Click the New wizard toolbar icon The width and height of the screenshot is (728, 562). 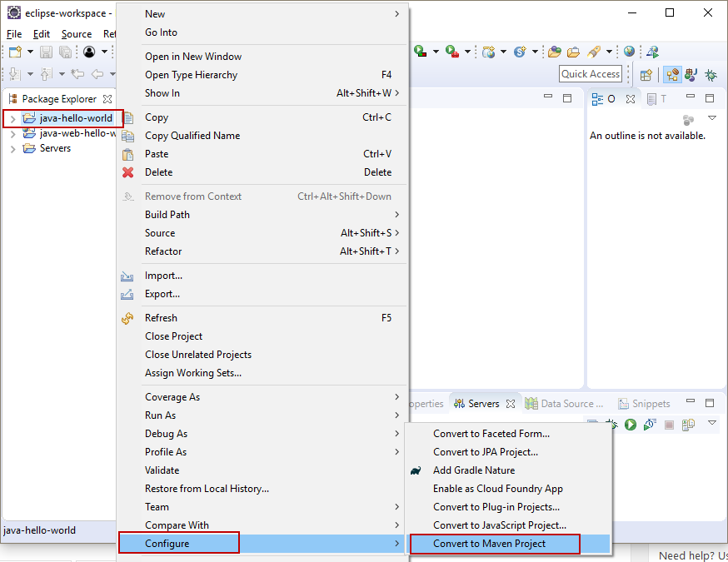tap(15, 52)
